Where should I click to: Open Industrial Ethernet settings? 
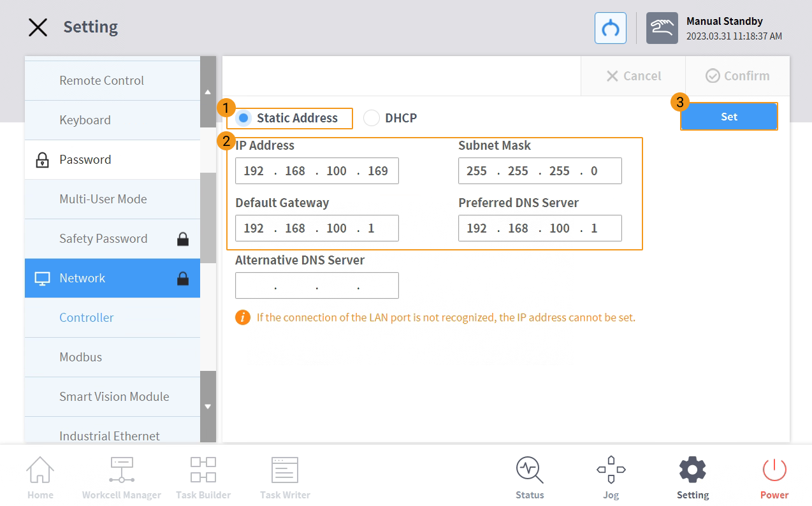point(109,436)
